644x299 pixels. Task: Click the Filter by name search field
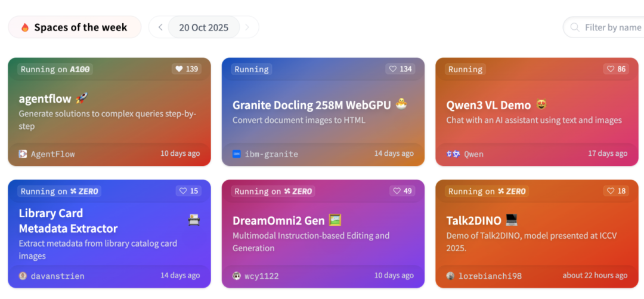(603, 27)
